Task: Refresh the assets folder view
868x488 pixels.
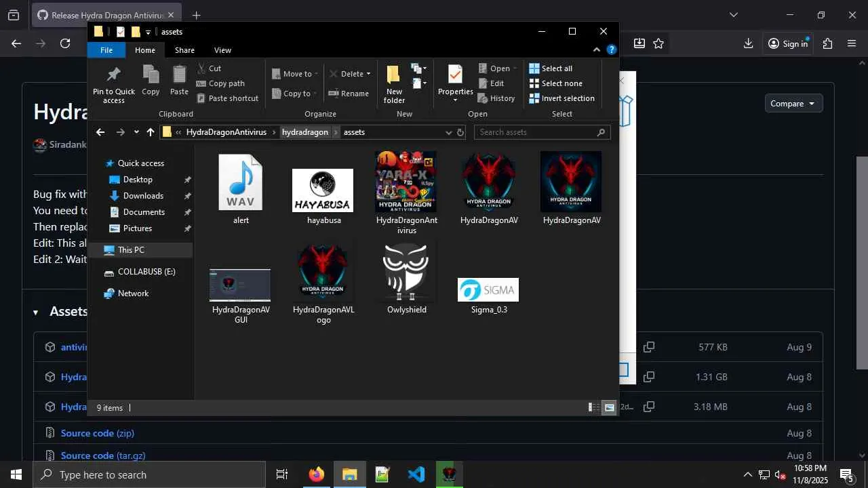Action: [x=460, y=132]
